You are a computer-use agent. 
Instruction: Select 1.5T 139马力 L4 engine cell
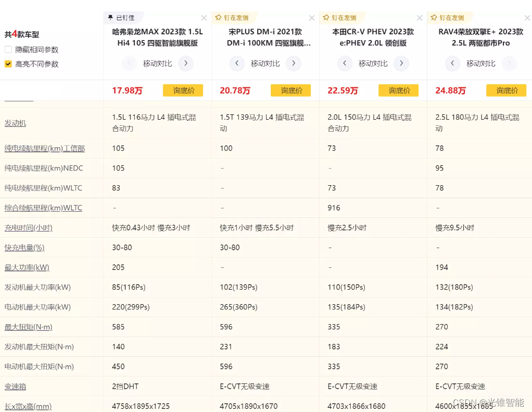262,123
